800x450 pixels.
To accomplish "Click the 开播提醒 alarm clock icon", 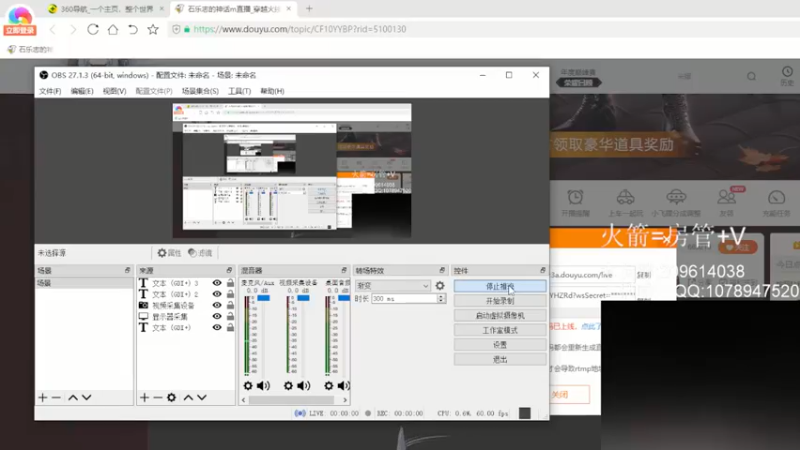I will (576, 197).
